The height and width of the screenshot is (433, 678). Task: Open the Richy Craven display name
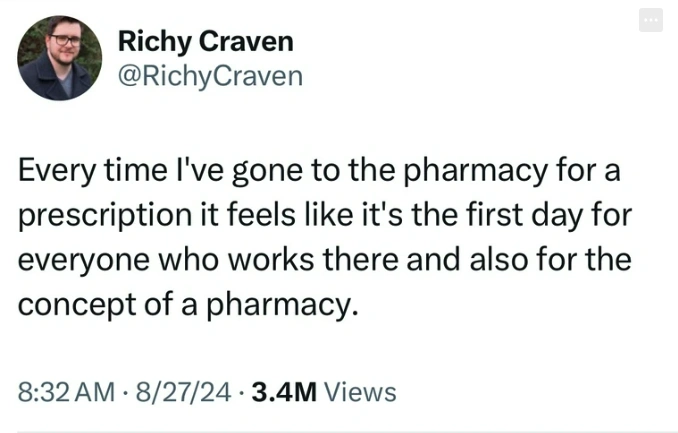coord(205,41)
